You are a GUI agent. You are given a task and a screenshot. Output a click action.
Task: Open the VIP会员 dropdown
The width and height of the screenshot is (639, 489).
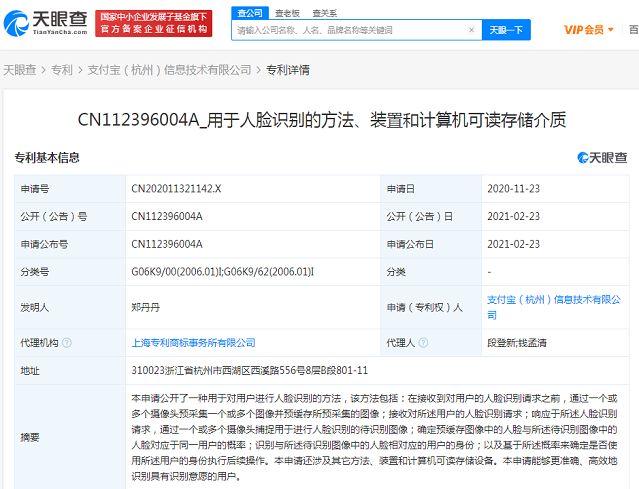(x=588, y=30)
